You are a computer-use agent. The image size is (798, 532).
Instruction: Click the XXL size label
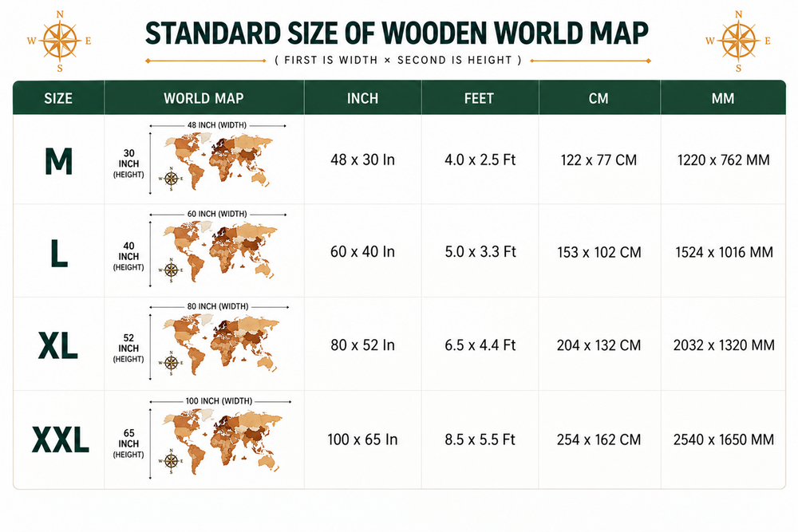tap(60, 440)
